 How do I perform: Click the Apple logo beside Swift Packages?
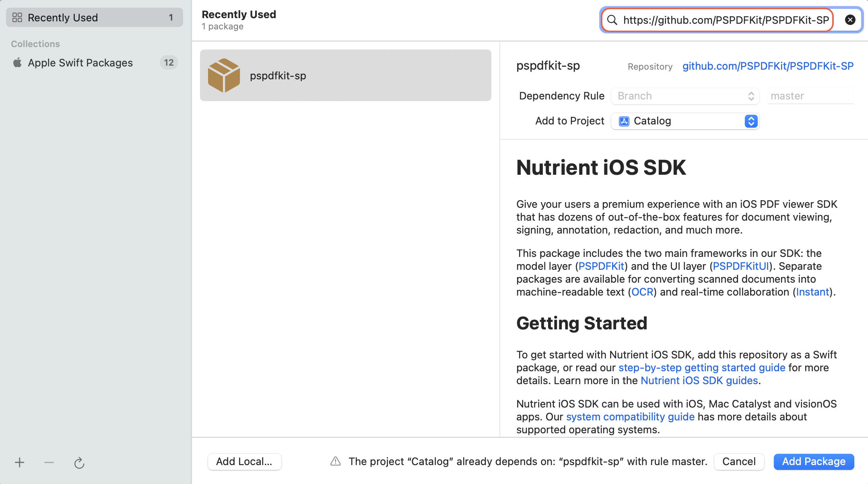point(17,62)
